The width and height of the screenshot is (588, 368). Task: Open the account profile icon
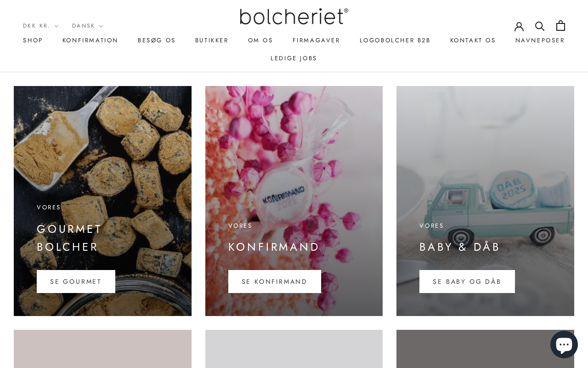tap(519, 26)
